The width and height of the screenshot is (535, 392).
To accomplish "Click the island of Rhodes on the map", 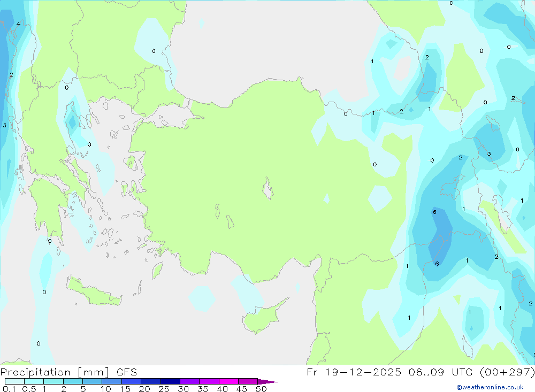I will pos(157,270).
